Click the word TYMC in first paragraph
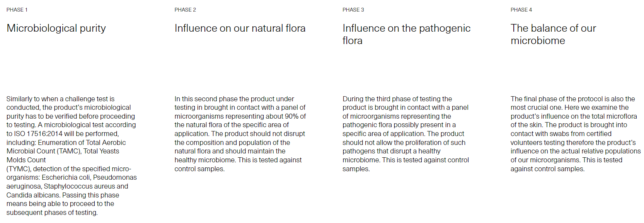This screenshot has height=223, width=644. [x=19, y=169]
